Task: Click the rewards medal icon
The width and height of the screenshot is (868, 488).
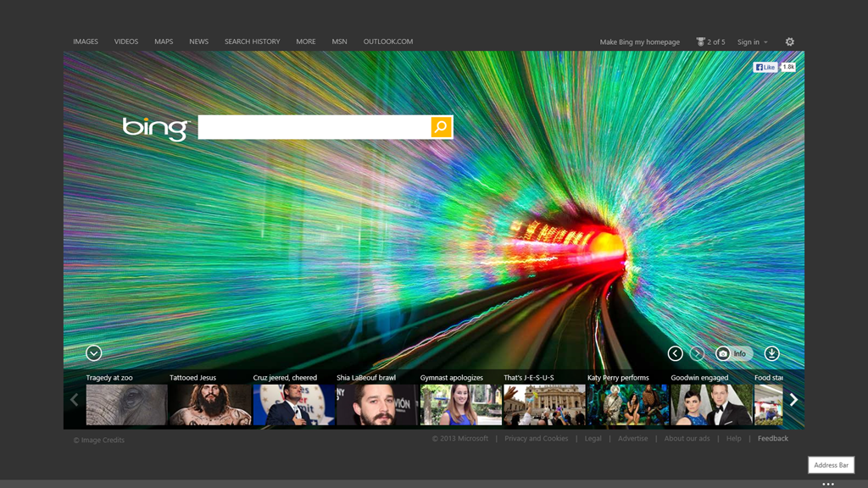Action: (701, 42)
